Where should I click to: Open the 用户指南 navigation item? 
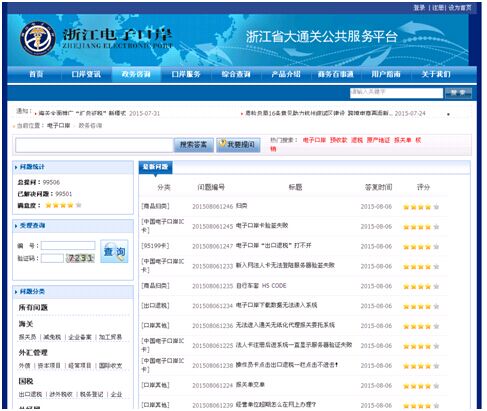point(386,74)
